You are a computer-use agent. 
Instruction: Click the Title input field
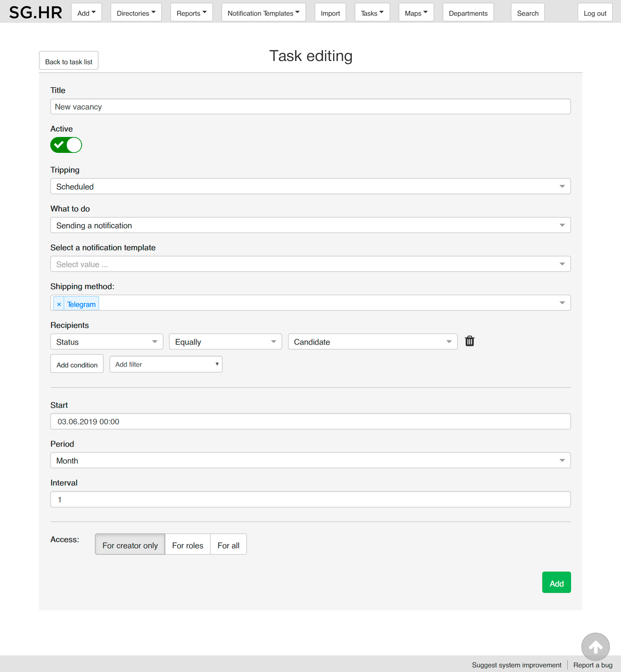310,107
